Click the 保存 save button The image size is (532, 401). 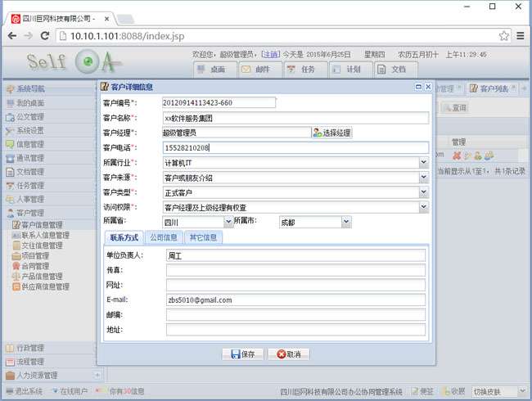(x=243, y=354)
